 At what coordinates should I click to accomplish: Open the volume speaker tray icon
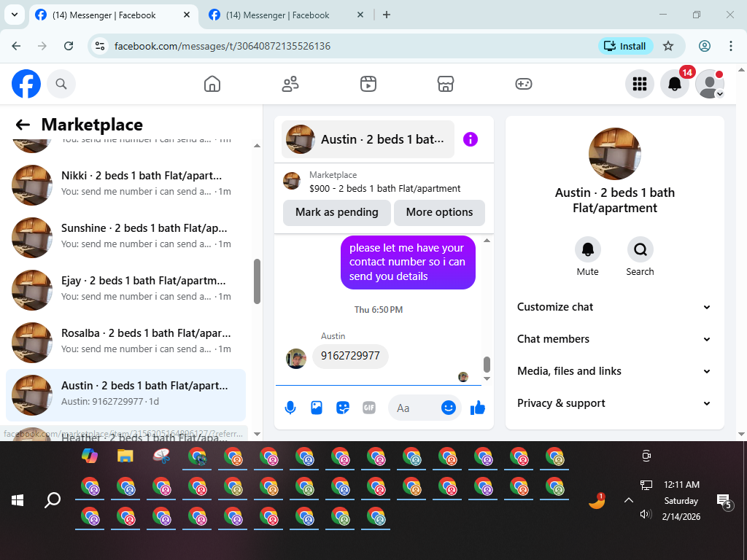(x=646, y=514)
